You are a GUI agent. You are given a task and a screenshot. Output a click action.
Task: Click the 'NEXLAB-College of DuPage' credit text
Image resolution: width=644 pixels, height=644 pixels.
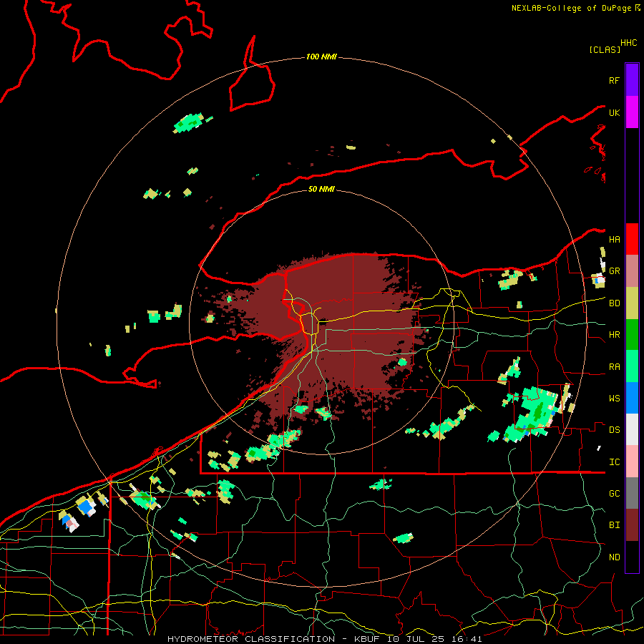(x=571, y=8)
